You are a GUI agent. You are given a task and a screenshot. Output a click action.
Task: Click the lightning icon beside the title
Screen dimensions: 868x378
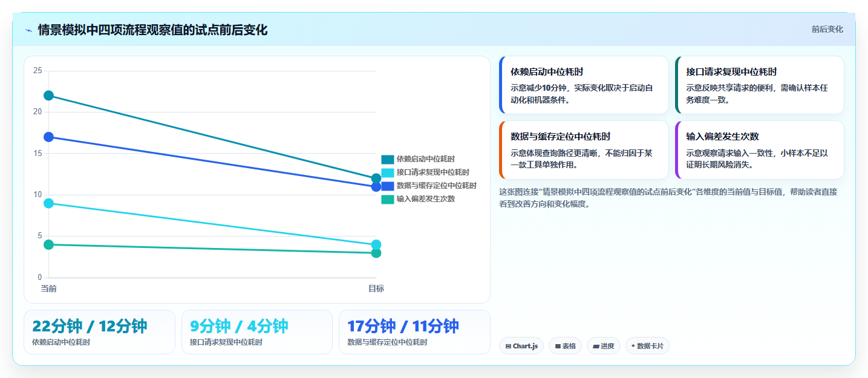click(x=28, y=30)
